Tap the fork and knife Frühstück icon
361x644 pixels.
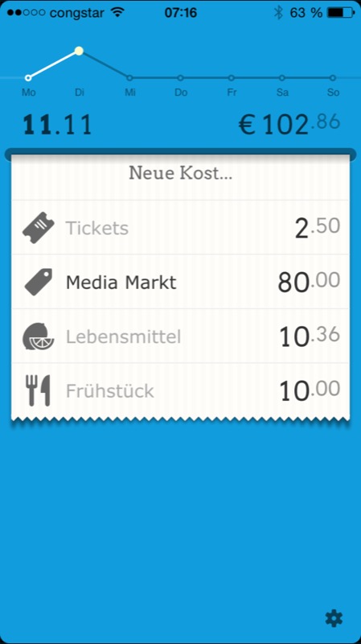tap(38, 390)
